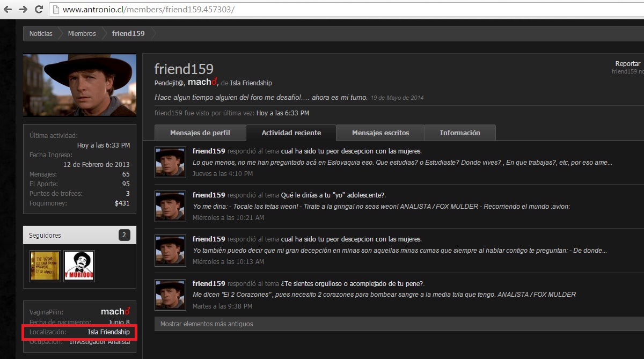Reload the page with the refresh icon
Screen dimensions: 644x359
click(39, 9)
